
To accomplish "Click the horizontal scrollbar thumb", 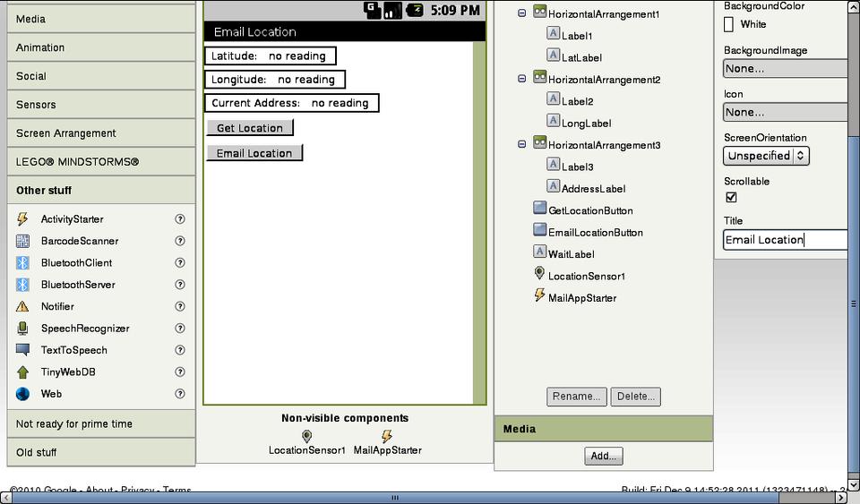I will pyautogui.click(x=396, y=498).
